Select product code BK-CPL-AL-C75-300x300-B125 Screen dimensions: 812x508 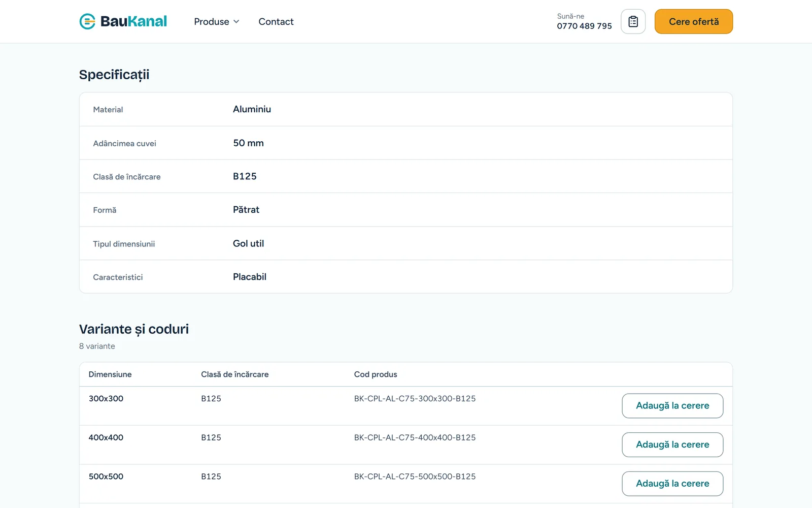(415, 399)
